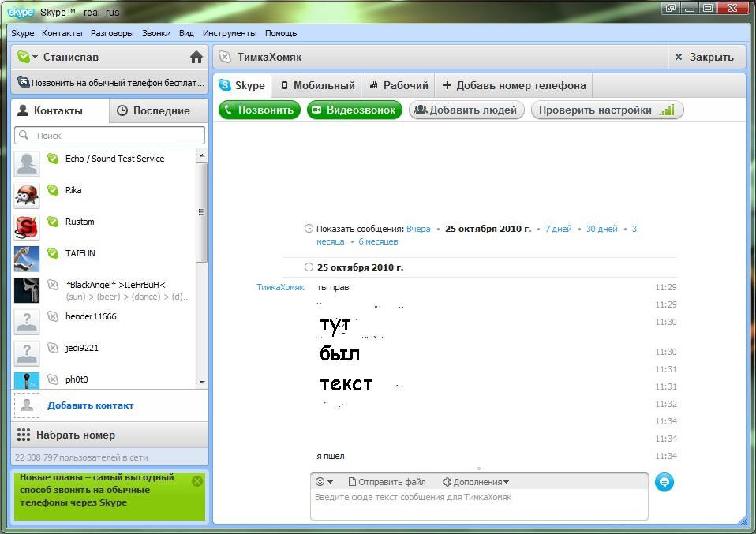Click the Добавить контакт link
The width and height of the screenshot is (756, 534).
[91, 405]
